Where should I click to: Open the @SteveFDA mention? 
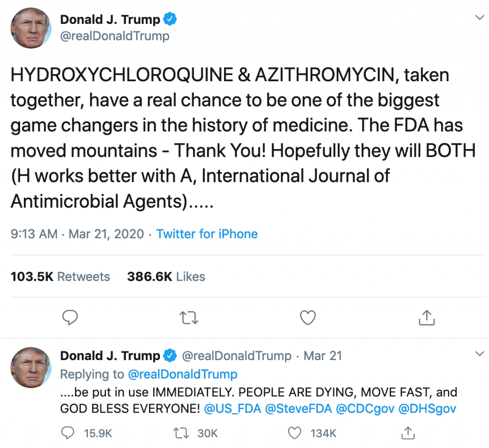click(x=298, y=408)
